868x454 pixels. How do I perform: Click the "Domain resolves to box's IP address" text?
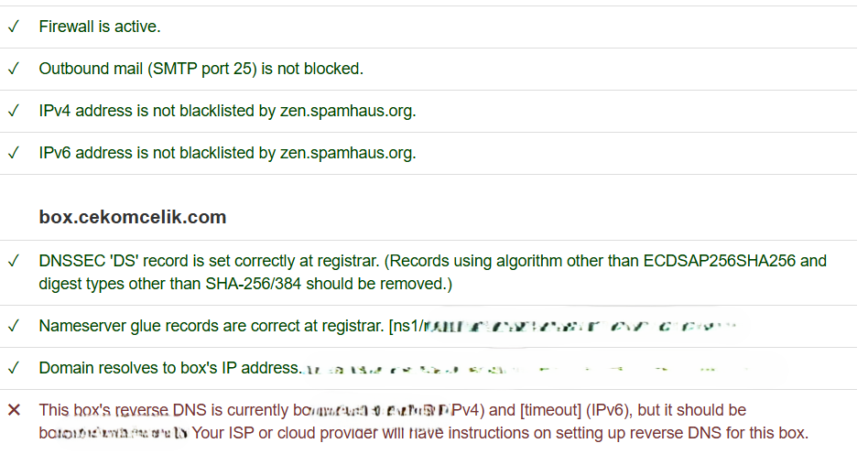pyautogui.click(x=170, y=368)
